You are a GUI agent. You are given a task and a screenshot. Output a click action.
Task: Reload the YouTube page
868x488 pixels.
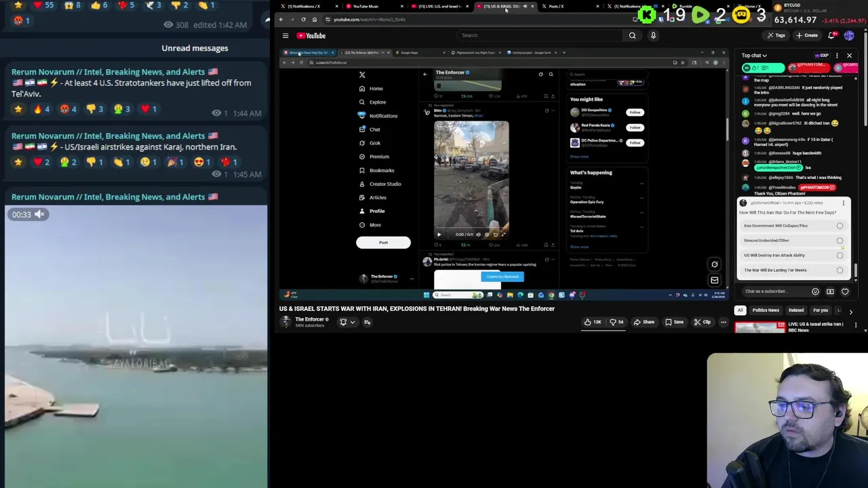pyautogui.click(x=303, y=19)
